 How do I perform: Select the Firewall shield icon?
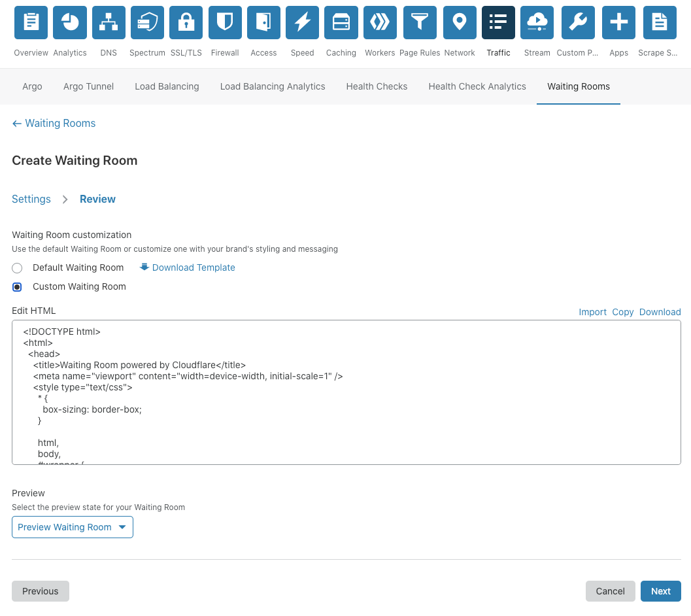(225, 23)
